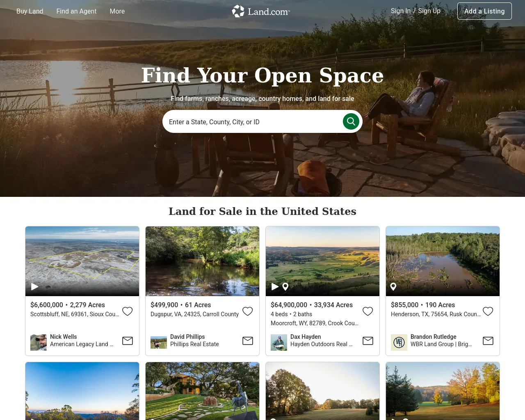Open the Land.com home logo
The image size is (525, 420).
pyautogui.click(x=261, y=11)
